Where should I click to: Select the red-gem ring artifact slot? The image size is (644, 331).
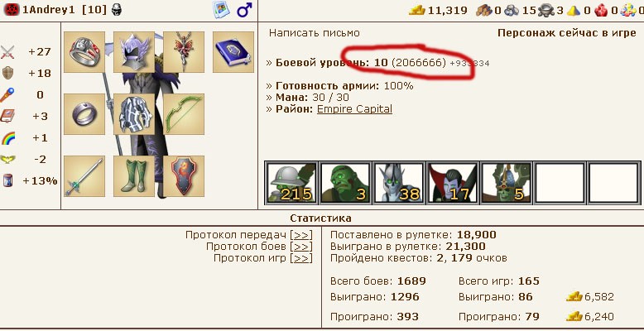84,52
